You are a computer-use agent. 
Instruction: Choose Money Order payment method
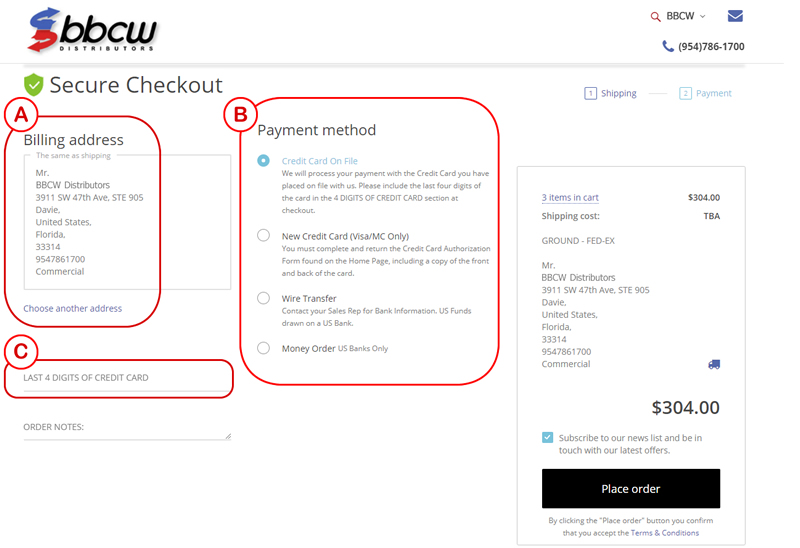(x=263, y=348)
